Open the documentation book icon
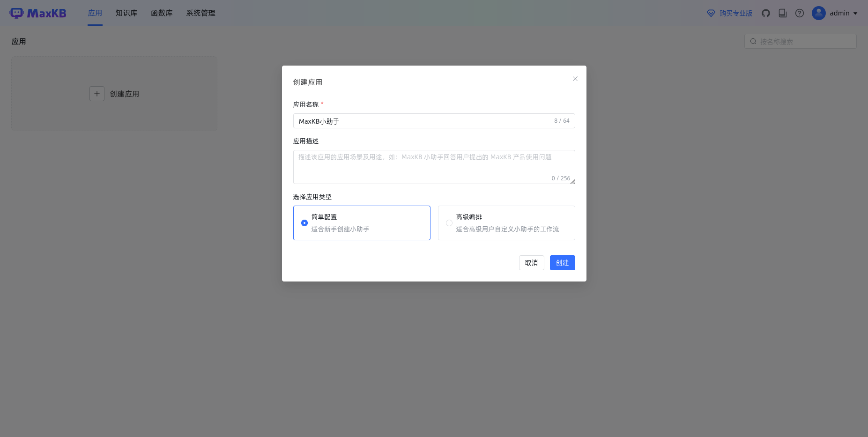The width and height of the screenshot is (868, 437). click(783, 13)
